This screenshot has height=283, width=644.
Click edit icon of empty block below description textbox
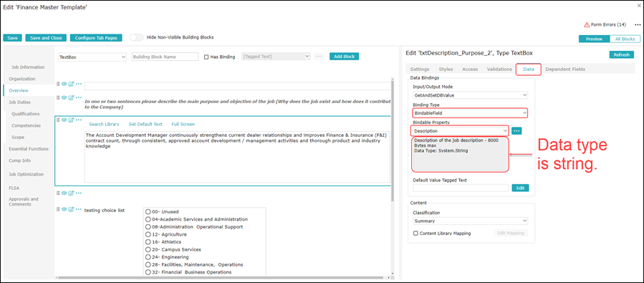click(x=71, y=193)
